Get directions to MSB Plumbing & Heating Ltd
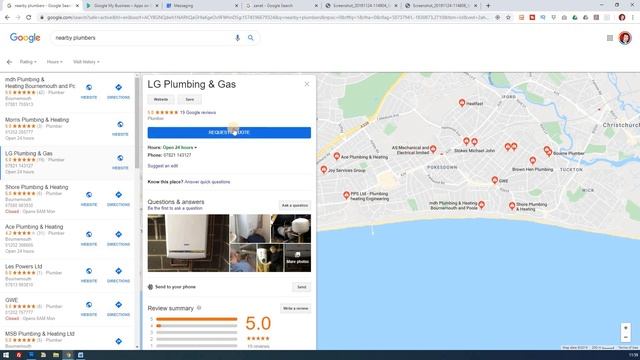The width and height of the screenshot is (640, 360). tap(118, 341)
